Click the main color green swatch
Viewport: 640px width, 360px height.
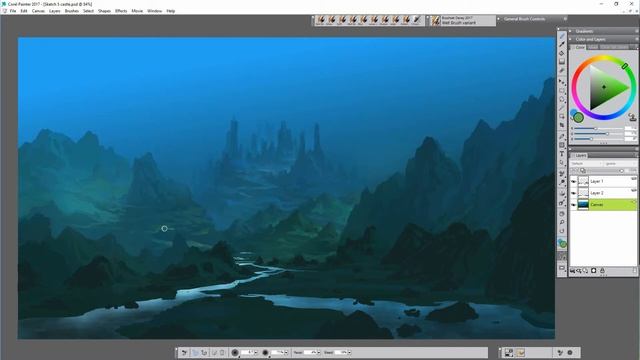(578, 118)
